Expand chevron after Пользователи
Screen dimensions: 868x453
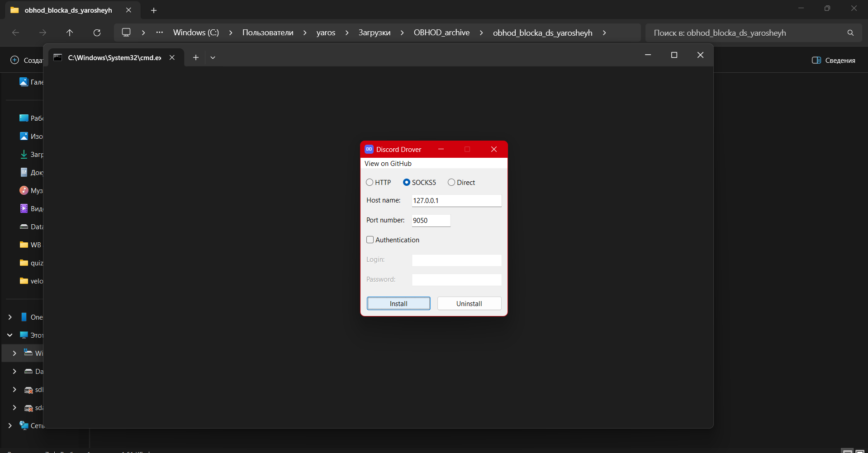point(305,33)
